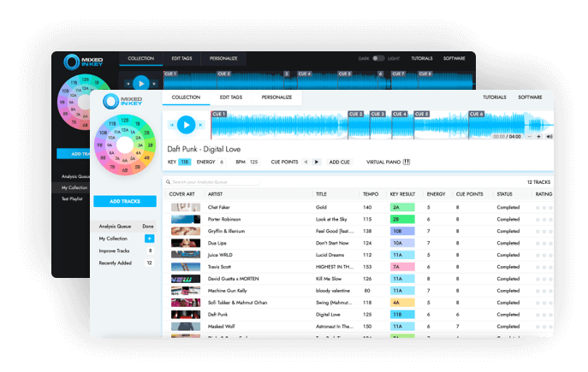Jump to the next cue point
588x372 pixels.
(317, 162)
